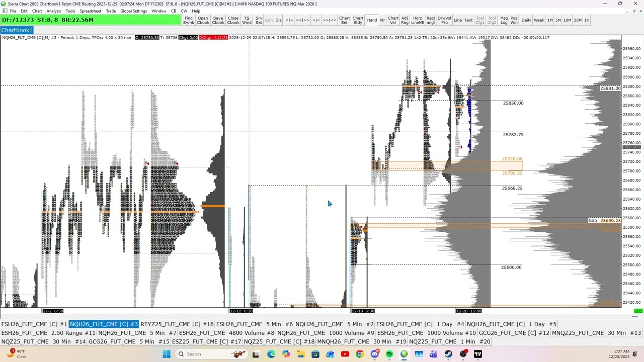Open the Window menu
Screen dimensions: 644x362
point(159,11)
